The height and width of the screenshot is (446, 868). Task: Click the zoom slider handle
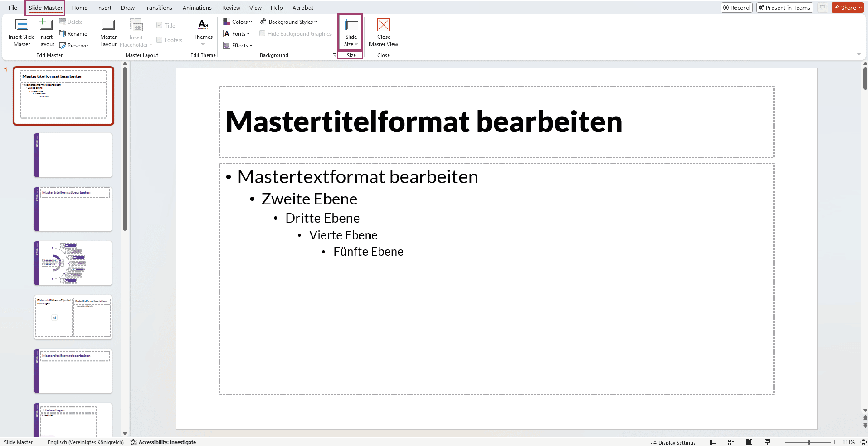[809, 442]
